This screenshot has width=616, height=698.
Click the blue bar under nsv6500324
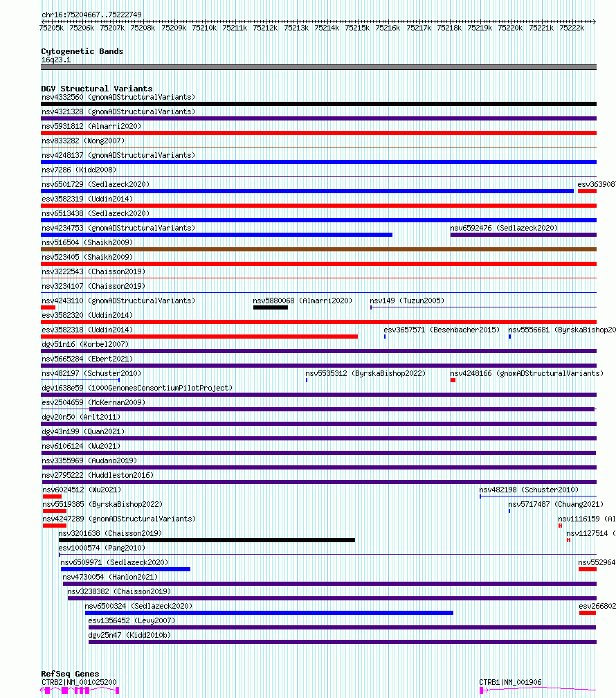point(269,613)
